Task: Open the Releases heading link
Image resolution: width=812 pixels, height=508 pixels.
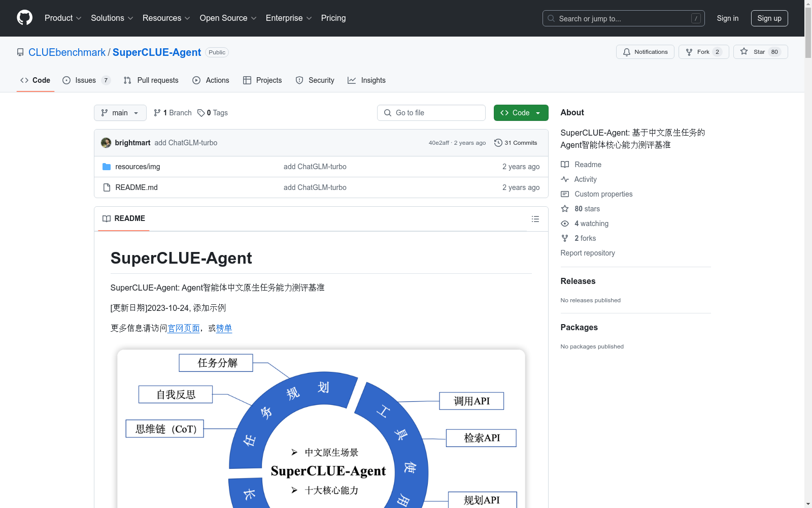Action: pyautogui.click(x=578, y=281)
